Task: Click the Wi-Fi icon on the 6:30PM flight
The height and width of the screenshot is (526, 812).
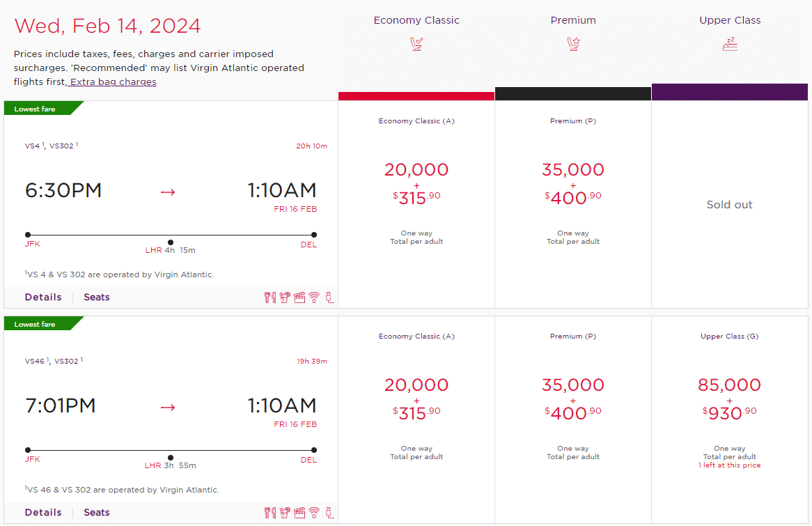Action: tap(315, 297)
